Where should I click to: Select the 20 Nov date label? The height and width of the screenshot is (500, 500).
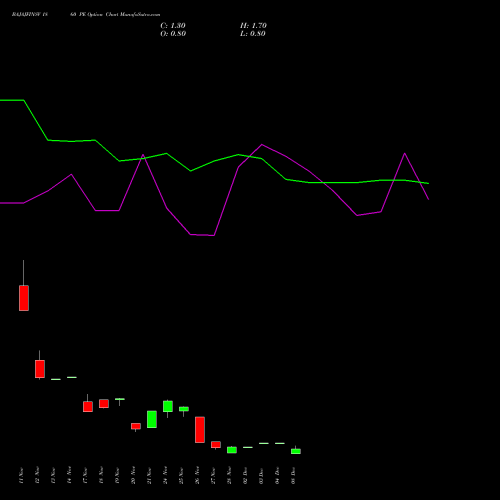click(x=133, y=475)
